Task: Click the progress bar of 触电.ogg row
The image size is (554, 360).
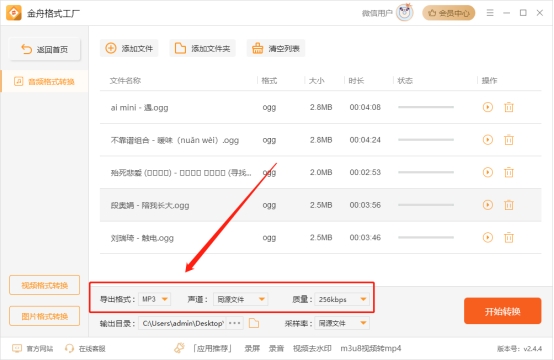Action: click(426, 237)
